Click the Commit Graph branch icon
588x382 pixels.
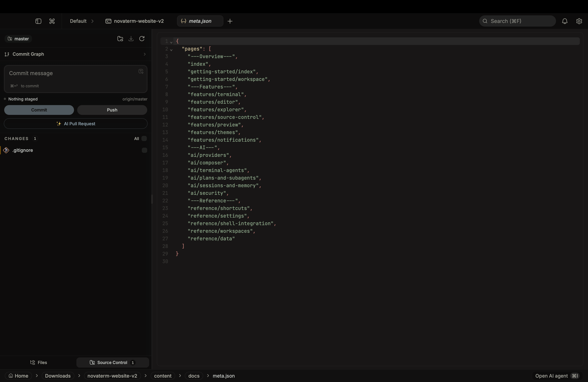[x=7, y=54]
